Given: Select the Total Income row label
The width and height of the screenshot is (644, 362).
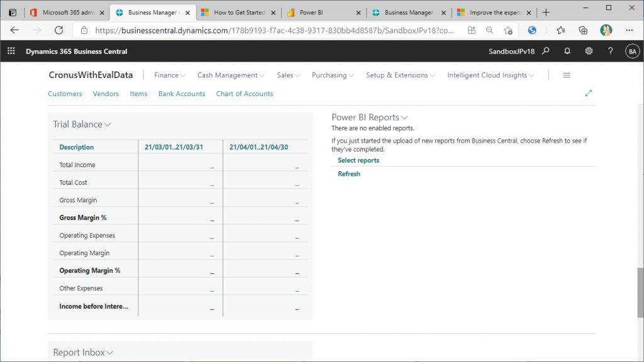Looking at the screenshot, I should 77,165.
